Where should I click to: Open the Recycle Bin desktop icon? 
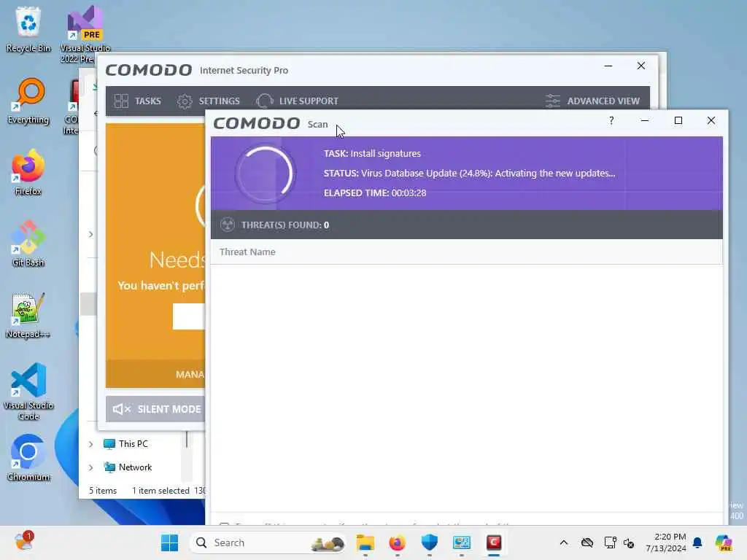[x=28, y=29]
